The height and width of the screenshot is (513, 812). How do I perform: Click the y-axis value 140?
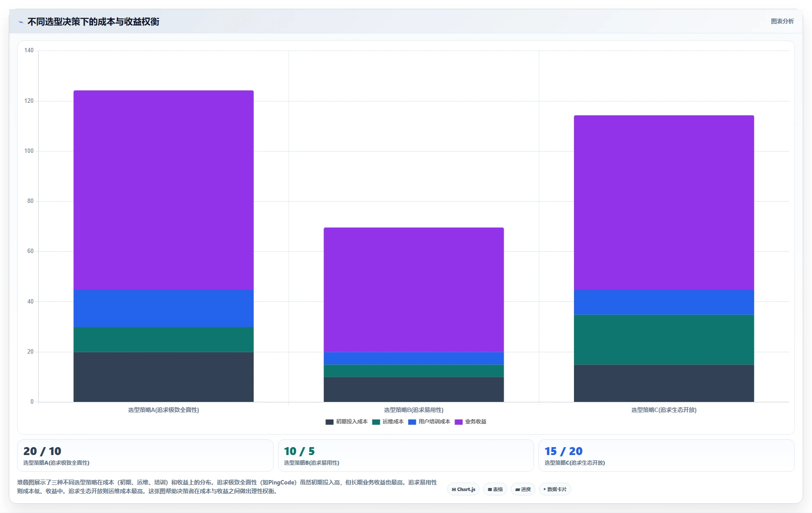pyautogui.click(x=29, y=51)
